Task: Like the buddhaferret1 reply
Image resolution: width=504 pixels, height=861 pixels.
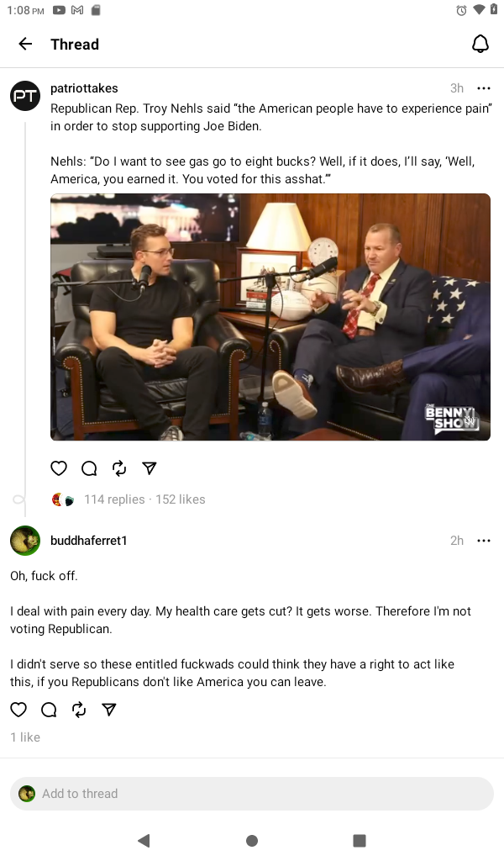Action: pos(18,710)
